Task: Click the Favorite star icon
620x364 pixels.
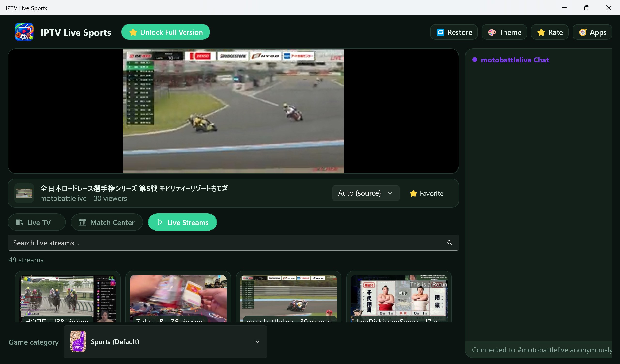Action: click(413, 193)
